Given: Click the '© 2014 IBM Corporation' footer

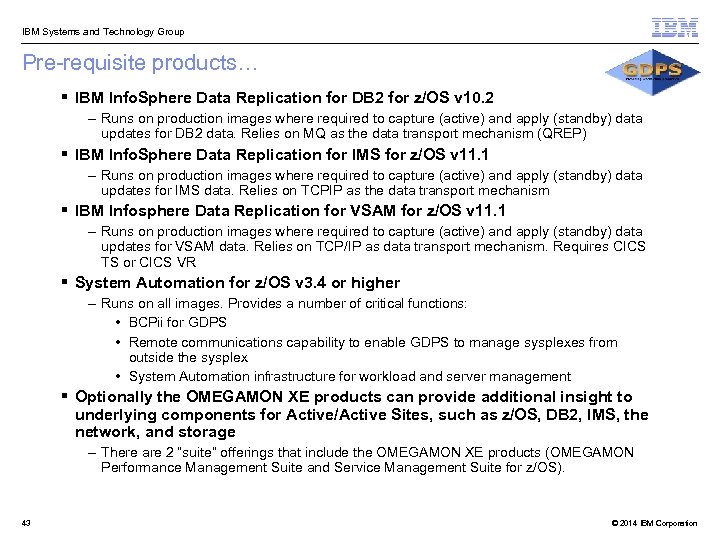Looking at the screenshot, I should click(x=654, y=523).
